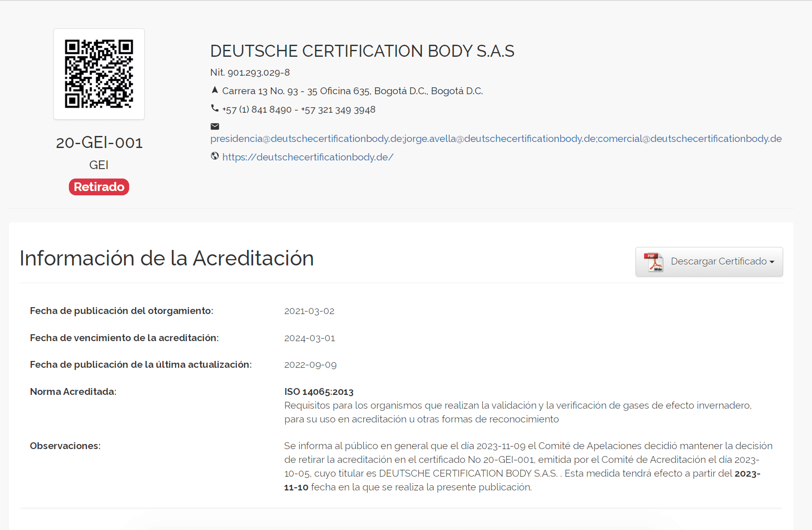812x530 pixels.
Task: Click the presidencia, jorge.avella and comercial email link
Action: tap(496, 139)
